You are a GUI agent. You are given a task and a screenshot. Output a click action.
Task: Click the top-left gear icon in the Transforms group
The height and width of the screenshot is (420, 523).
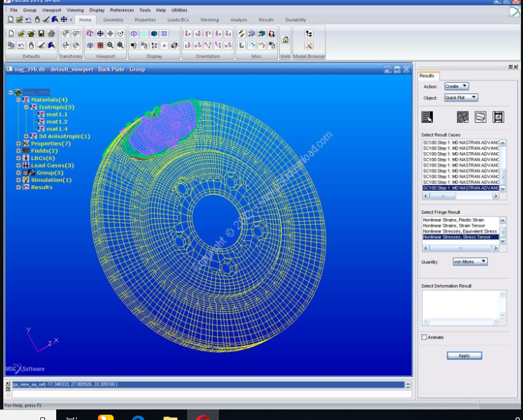tap(65, 34)
